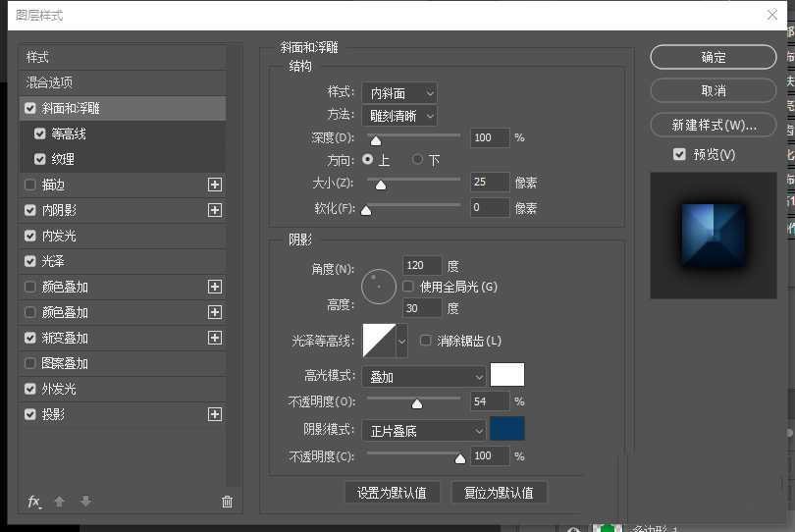Enable the 描边 checkbox
The height and width of the screenshot is (532, 795).
click(x=30, y=185)
